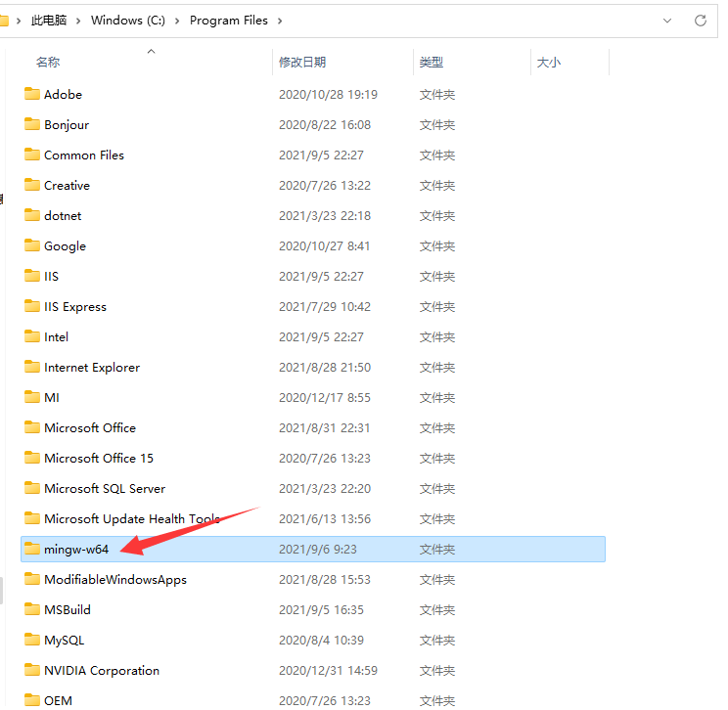Click the Microsoft Office 15 folder icon
Screen dimensions: 728x710
click(32, 458)
